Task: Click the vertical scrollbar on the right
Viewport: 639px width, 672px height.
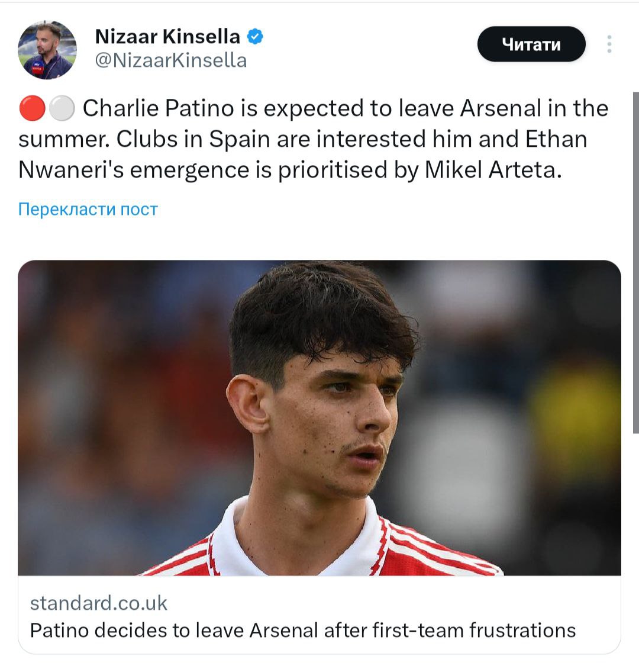Action: tap(635, 261)
